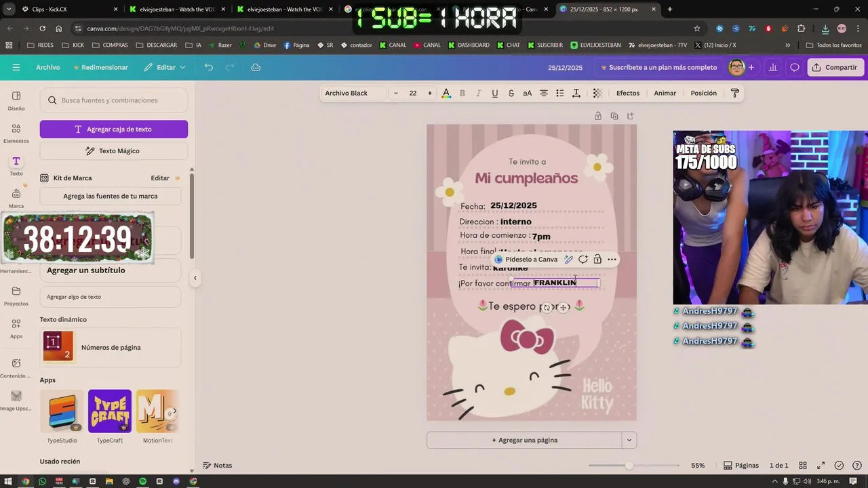Screen dimensions: 868x488
Task: Click the font size field showing 22
Action: pos(412,93)
